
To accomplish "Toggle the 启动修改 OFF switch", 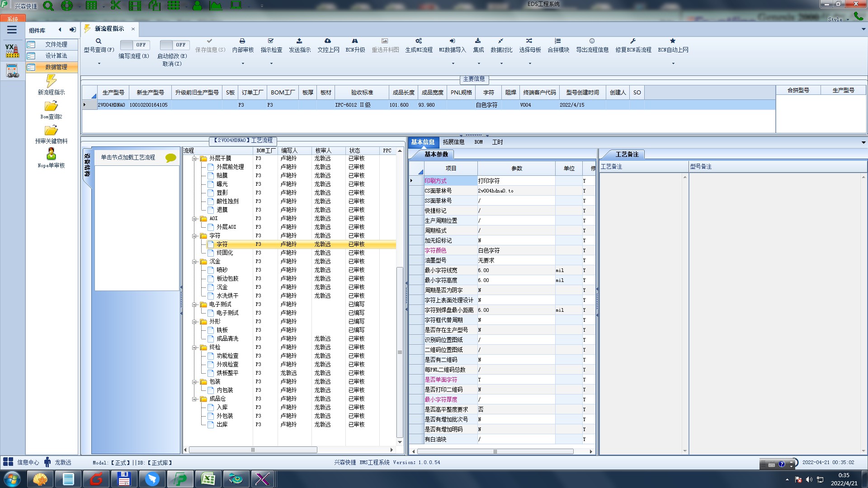I will (173, 45).
